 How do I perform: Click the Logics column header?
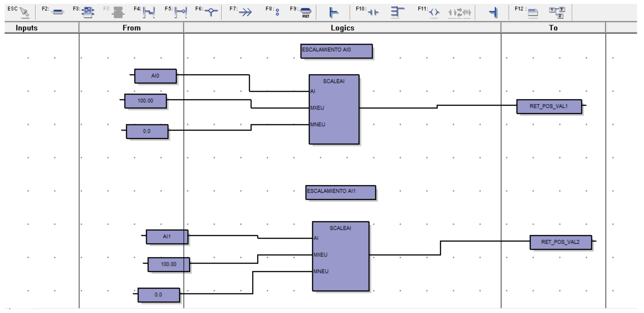(x=342, y=28)
